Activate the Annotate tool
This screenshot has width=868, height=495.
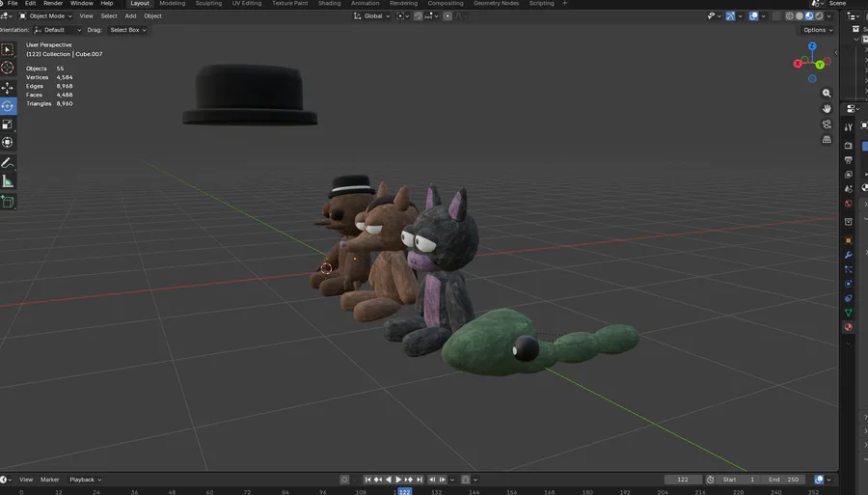8,163
